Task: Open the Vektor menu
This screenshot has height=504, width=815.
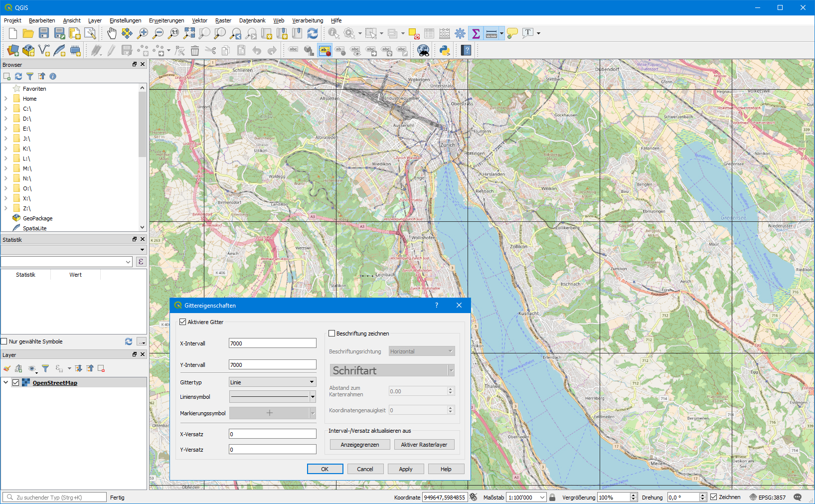Action: [199, 20]
